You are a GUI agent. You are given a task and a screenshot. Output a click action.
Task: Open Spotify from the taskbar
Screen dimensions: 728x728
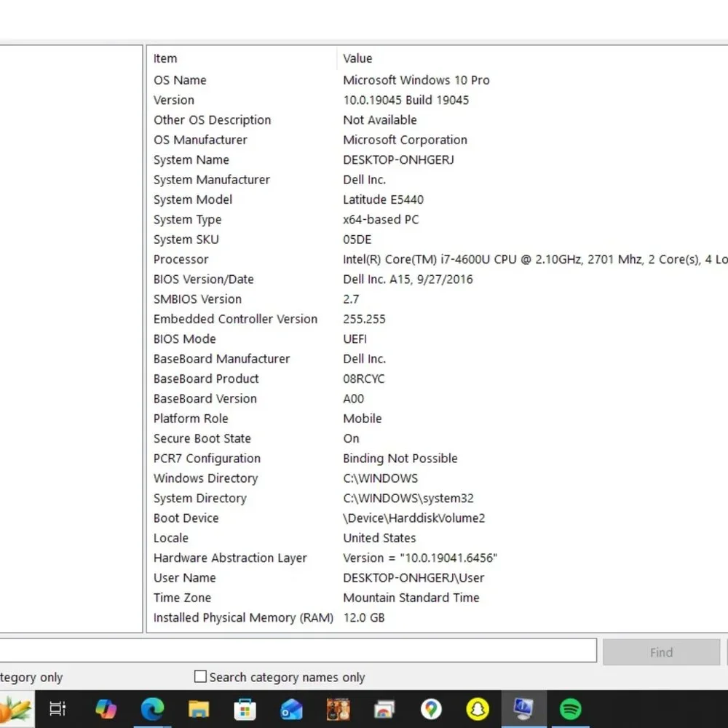tap(570, 709)
